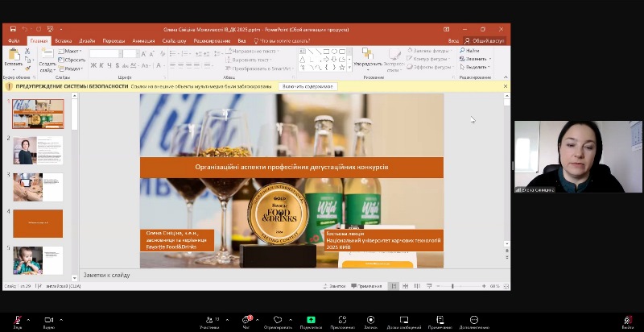Open the Анимация ribbon tab
Image resolution: width=644 pixels, height=332 pixels.
coord(143,40)
